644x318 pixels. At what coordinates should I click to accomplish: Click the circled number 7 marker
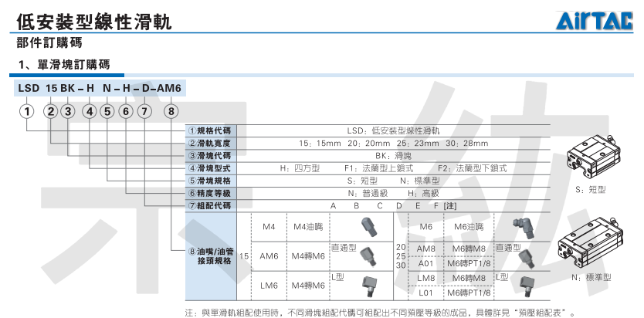144,112
